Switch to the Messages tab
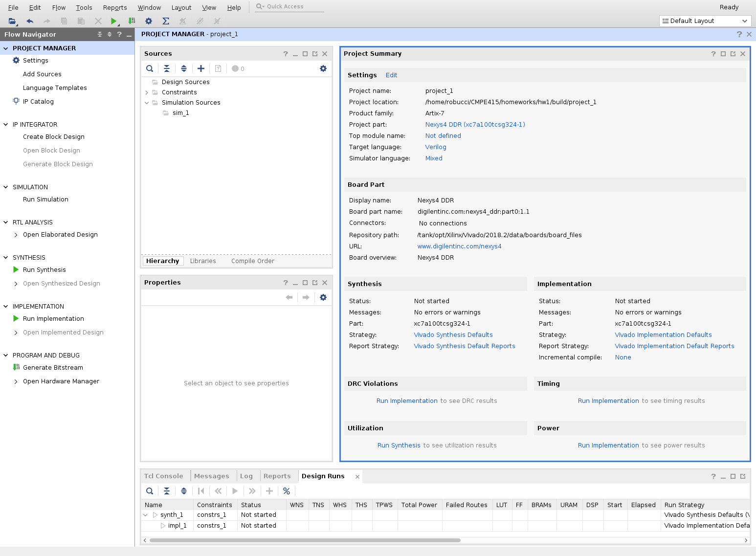 (x=212, y=476)
